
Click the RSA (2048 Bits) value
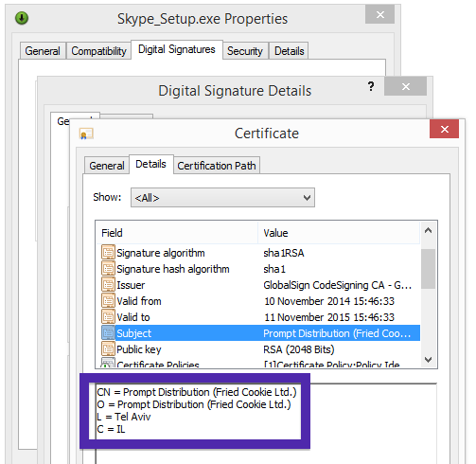click(x=299, y=349)
